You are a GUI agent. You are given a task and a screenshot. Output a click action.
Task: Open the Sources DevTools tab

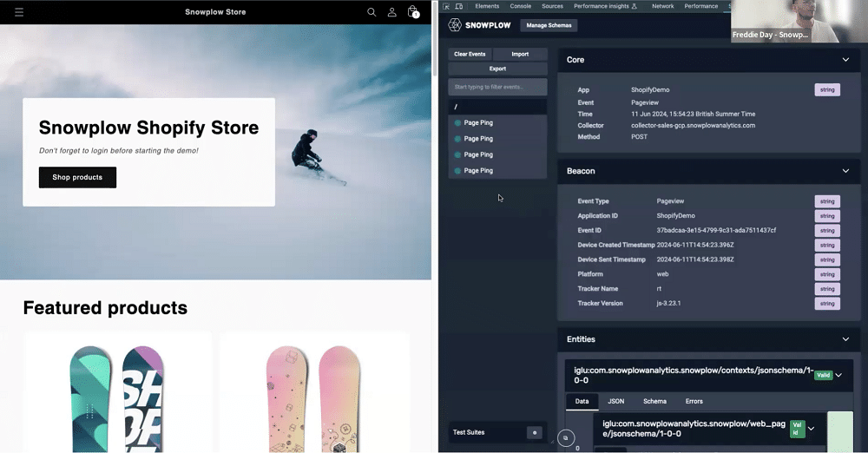(552, 6)
